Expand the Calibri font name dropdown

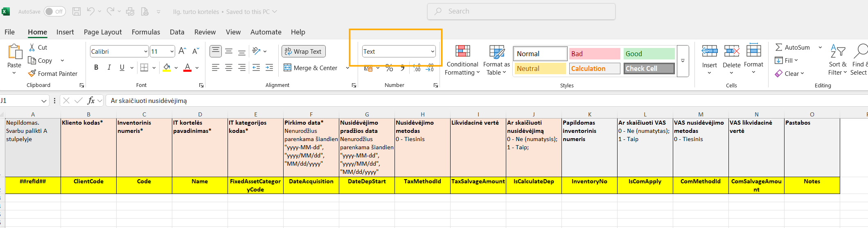[x=146, y=51]
